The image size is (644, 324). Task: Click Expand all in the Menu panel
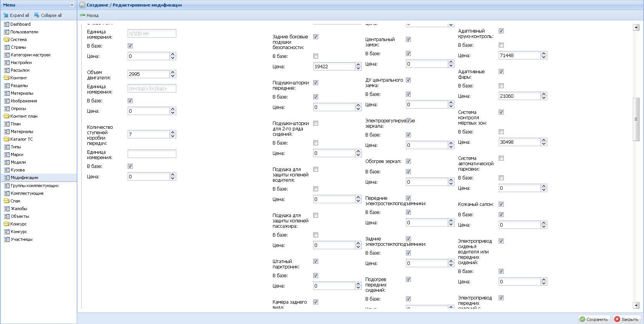pos(16,15)
